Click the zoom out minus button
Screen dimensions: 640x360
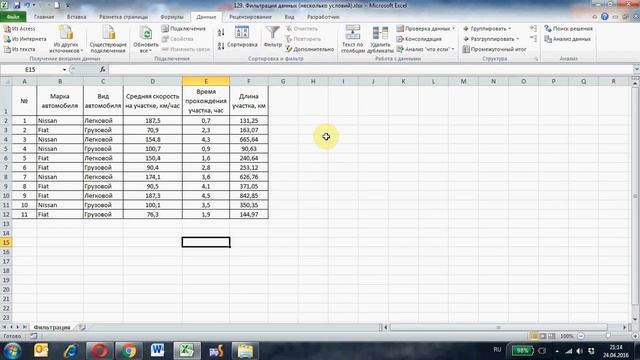(x=580, y=336)
